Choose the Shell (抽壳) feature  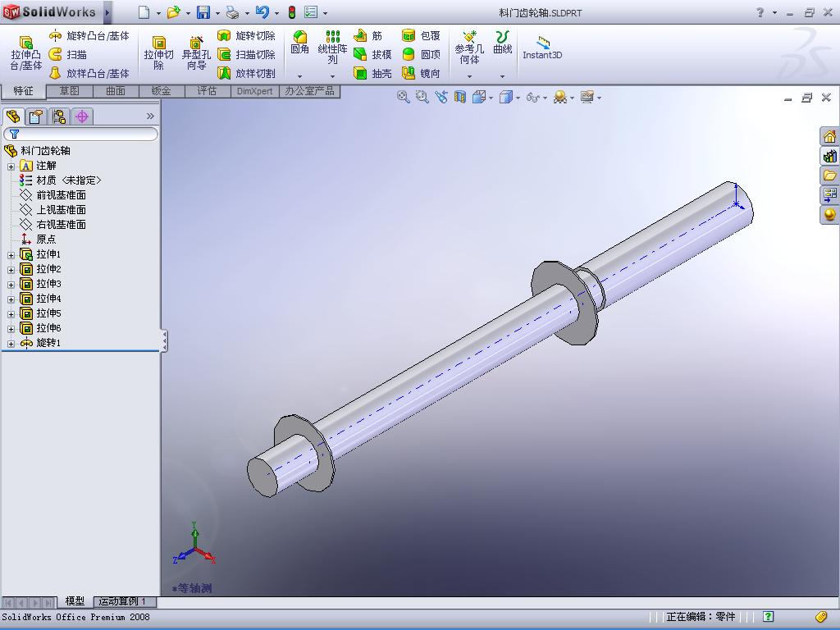point(372,73)
